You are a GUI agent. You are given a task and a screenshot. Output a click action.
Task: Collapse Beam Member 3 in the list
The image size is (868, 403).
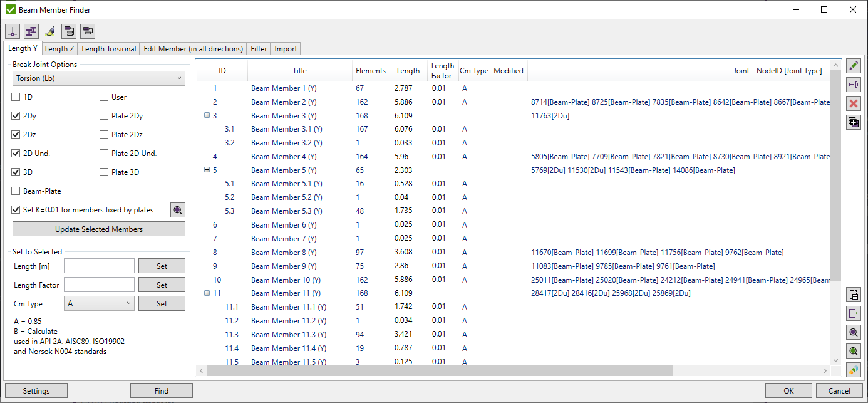207,115
